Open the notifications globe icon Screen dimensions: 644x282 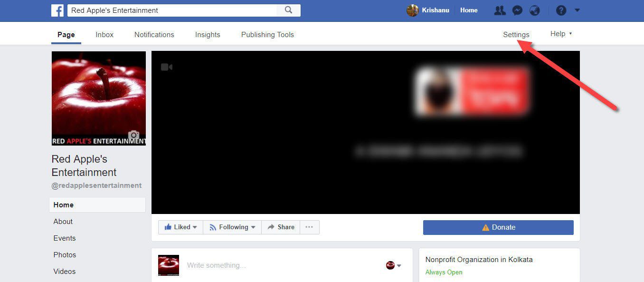coord(535,10)
